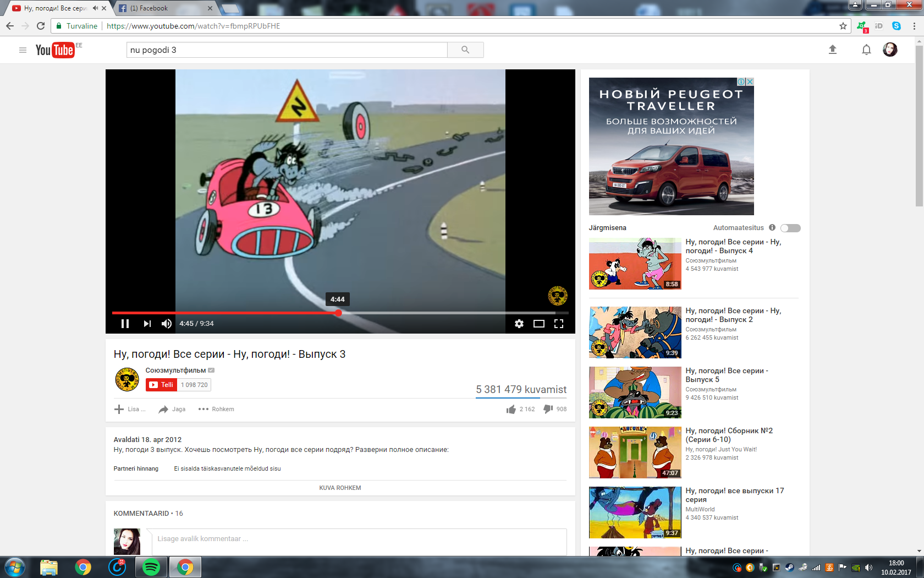Click the system tray volume icon
924x578 pixels.
(868, 568)
